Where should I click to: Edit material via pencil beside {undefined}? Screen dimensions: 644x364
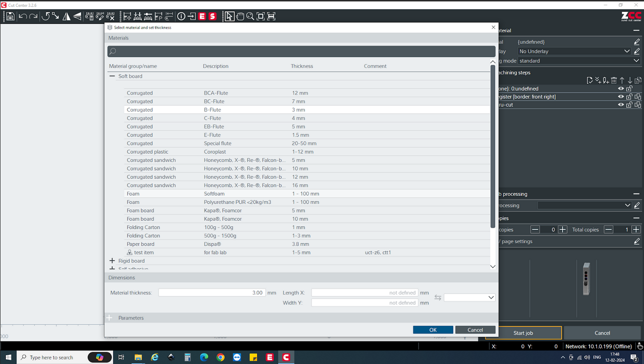(x=637, y=42)
